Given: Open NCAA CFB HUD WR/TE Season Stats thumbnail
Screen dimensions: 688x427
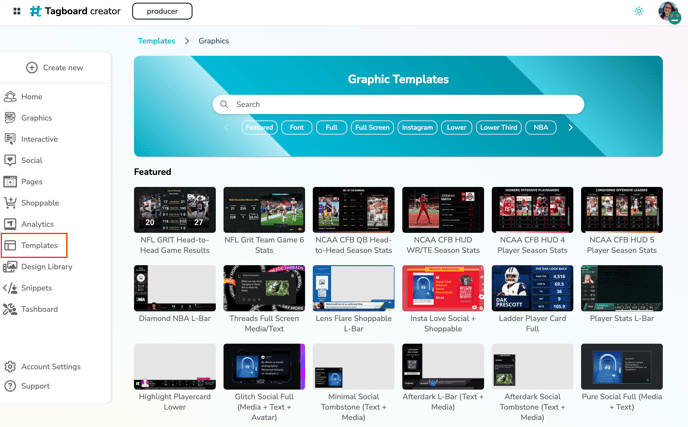Looking at the screenshot, I should pyautogui.click(x=443, y=210).
